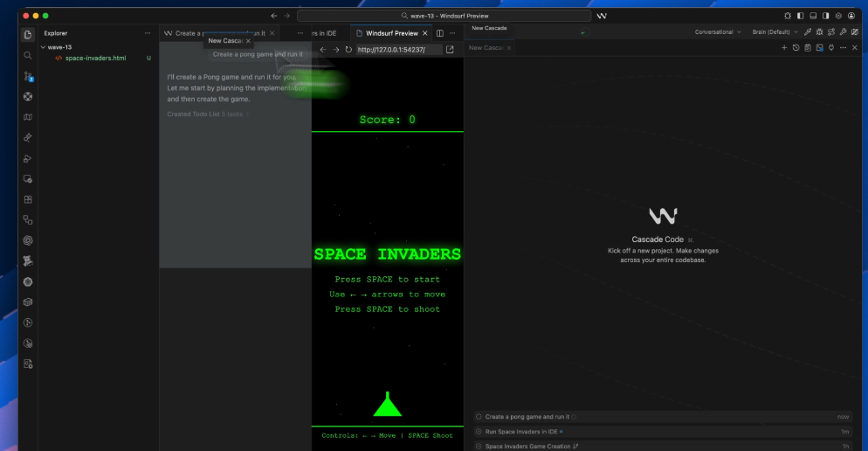The height and width of the screenshot is (451, 868).
Task: Open the Run and Debug view
Action: (28, 158)
